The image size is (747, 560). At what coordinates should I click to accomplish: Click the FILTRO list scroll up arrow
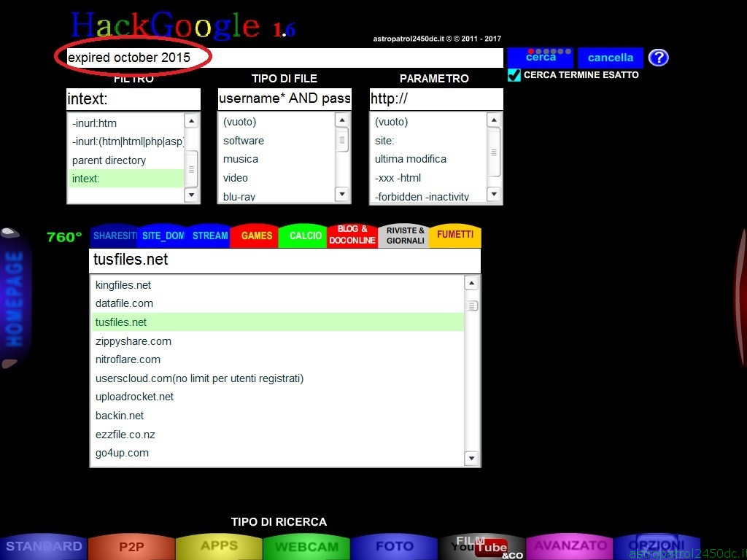pos(192,121)
